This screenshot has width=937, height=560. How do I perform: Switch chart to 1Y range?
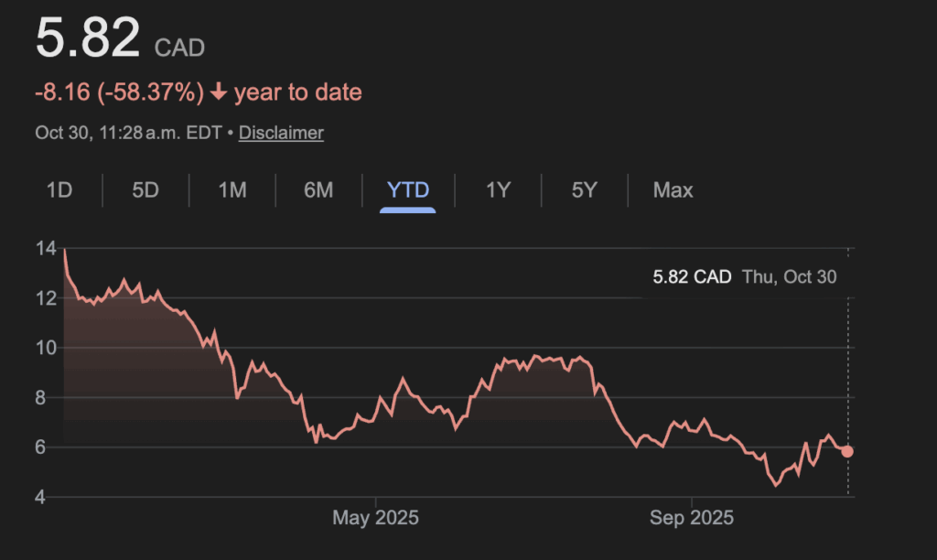click(x=498, y=190)
